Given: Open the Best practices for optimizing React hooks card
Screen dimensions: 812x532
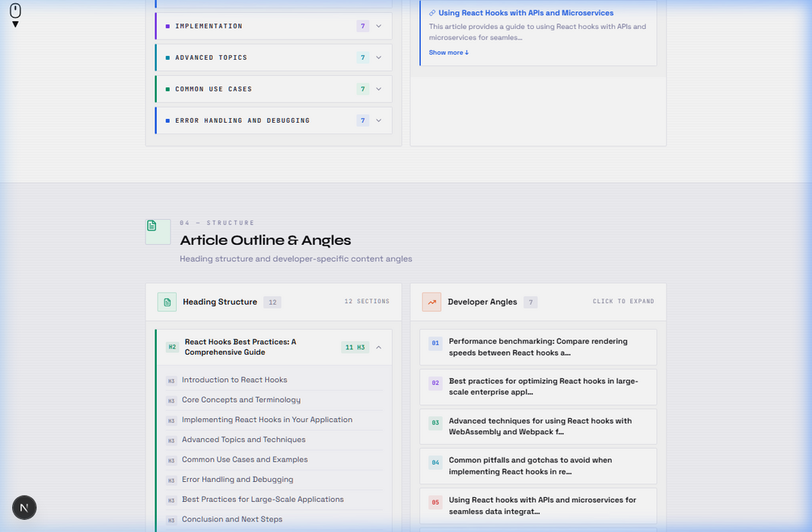Looking at the screenshot, I should point(538,387).
